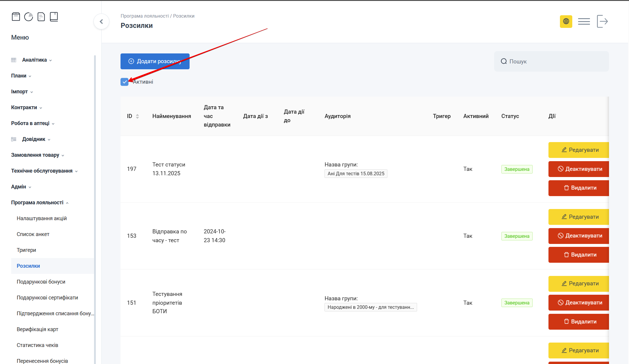Viewport: 629px width, 364px height.
Task: Sort the table by the ID column
Action: [x=137, y=116]
